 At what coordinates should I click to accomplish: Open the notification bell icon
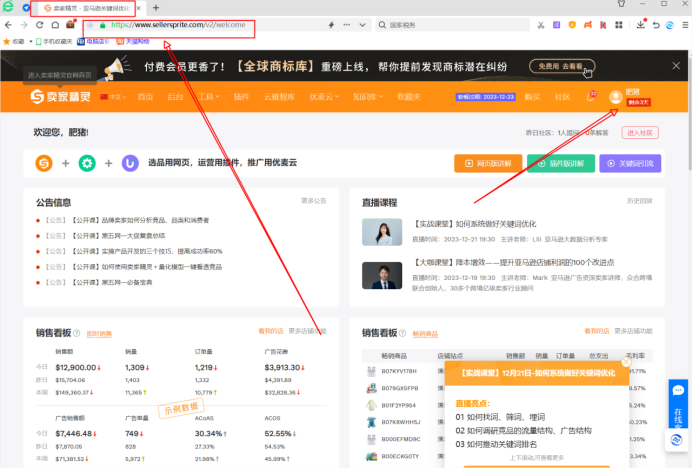pyautogui.click(x=590, y=97)
